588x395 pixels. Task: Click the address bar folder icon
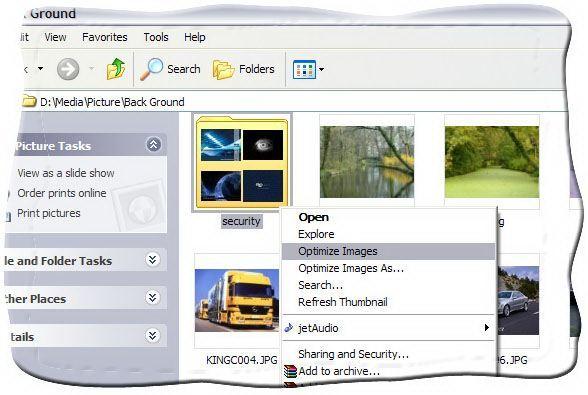point(29,101)
